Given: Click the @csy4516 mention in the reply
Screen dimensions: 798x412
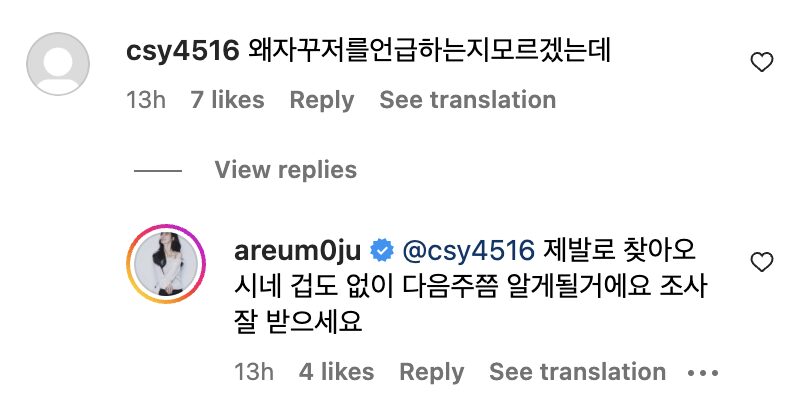Looking at the screenshot, I should point(468,251).
